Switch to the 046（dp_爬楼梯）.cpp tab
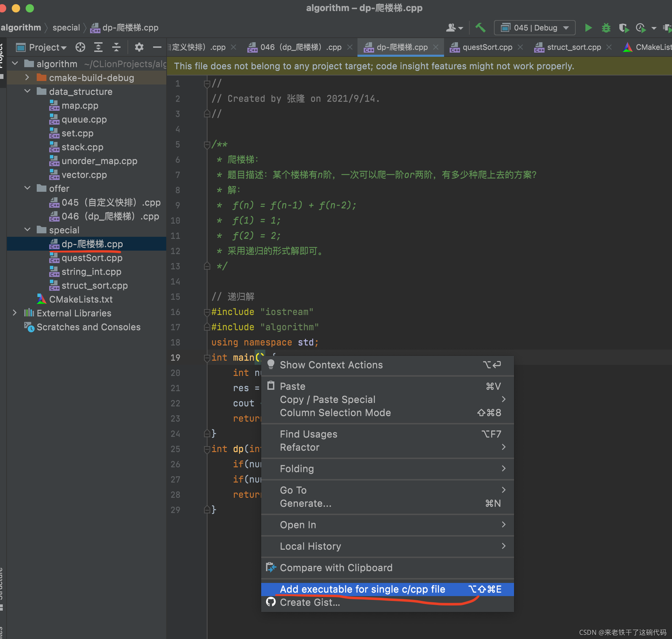The height and width of the screenshot is (639, 672). [301, 47]
